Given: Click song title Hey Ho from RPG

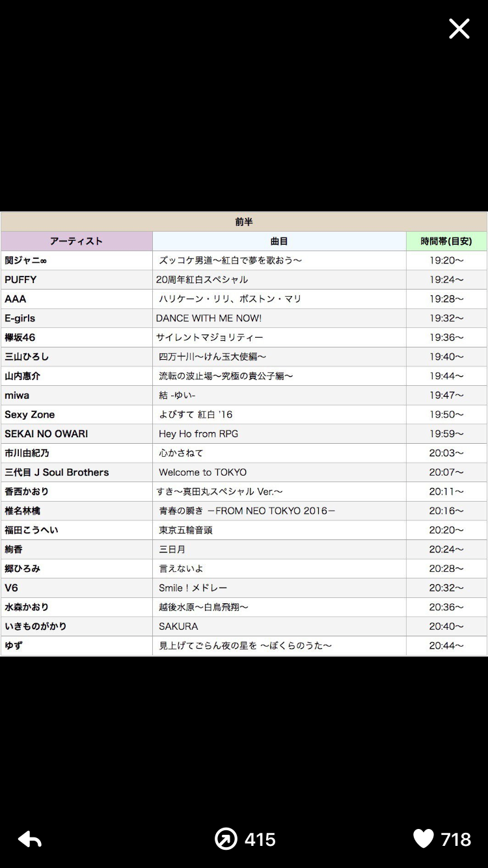Looking at the screenshot, I should [198, 433].
